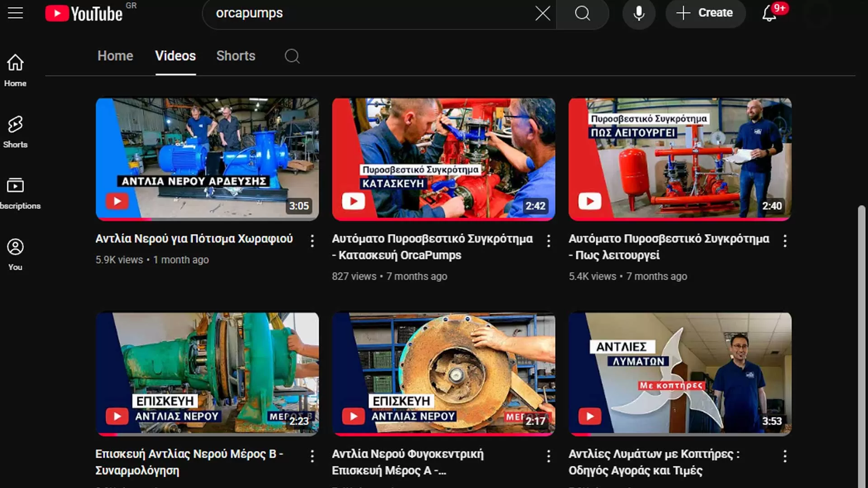The width and height of the screenshot is (868, 488).
Task: Click the YouTube logo
Action: tap(84, 14)
